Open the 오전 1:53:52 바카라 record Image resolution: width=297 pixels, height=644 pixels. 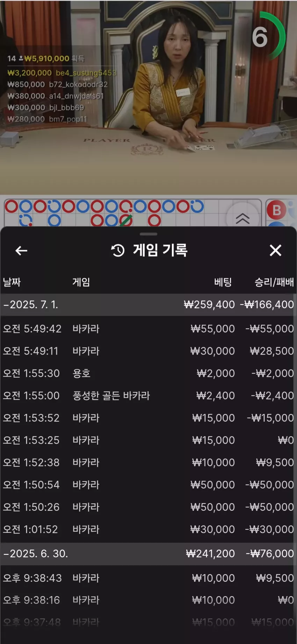148,418
